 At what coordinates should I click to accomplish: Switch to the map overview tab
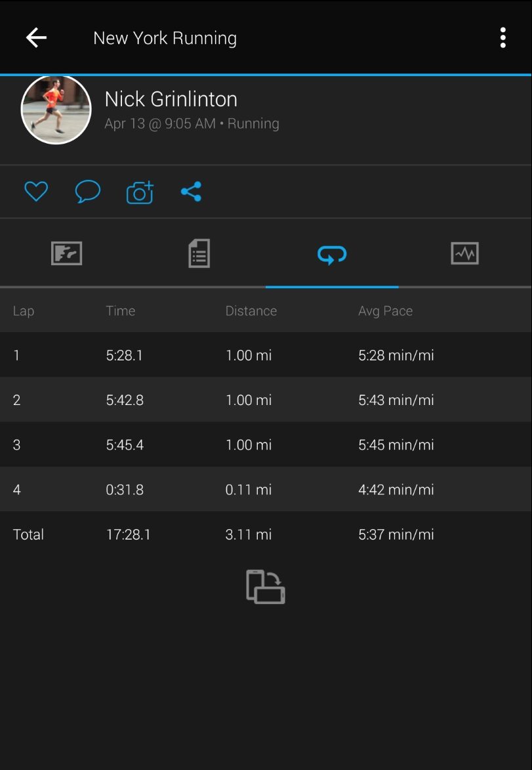click(66, 253)
